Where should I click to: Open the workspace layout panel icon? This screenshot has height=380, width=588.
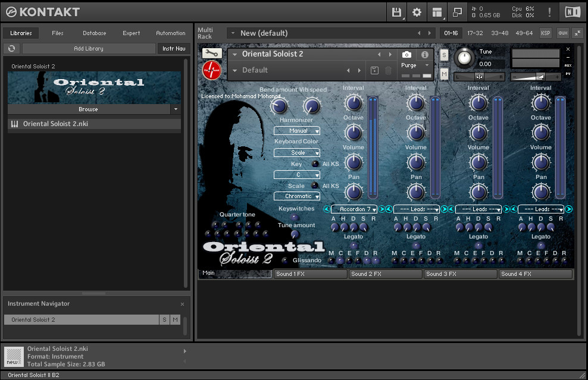coord(437,12)
